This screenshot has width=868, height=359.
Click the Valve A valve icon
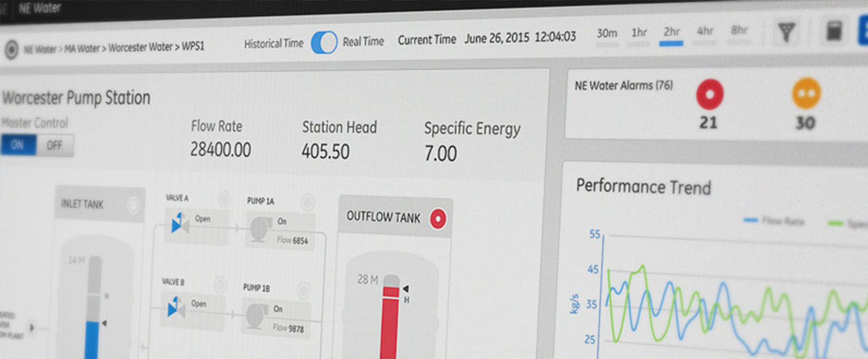(x=180, y=223)
